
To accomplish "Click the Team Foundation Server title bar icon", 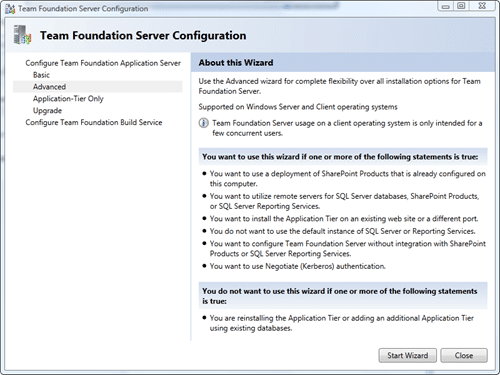I will (x=10, y=9).
